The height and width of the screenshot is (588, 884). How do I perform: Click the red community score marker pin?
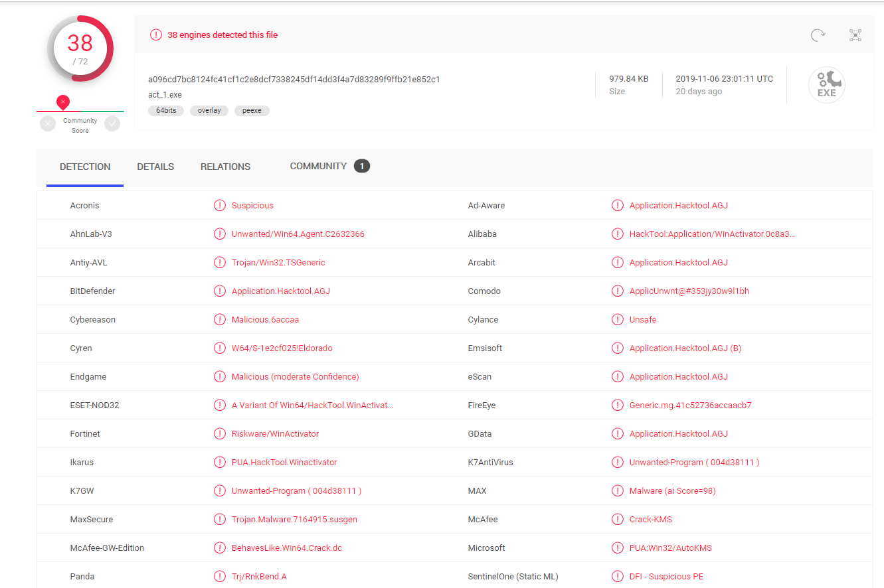pos(63,102)
